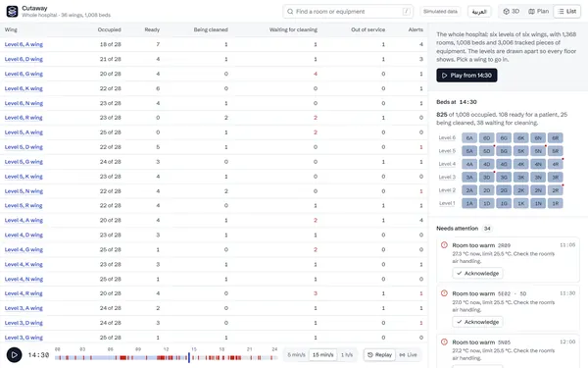The image size is (588, 368).
Task: Open the Level 6, G wing link
Action: click(x=24, y=74)
